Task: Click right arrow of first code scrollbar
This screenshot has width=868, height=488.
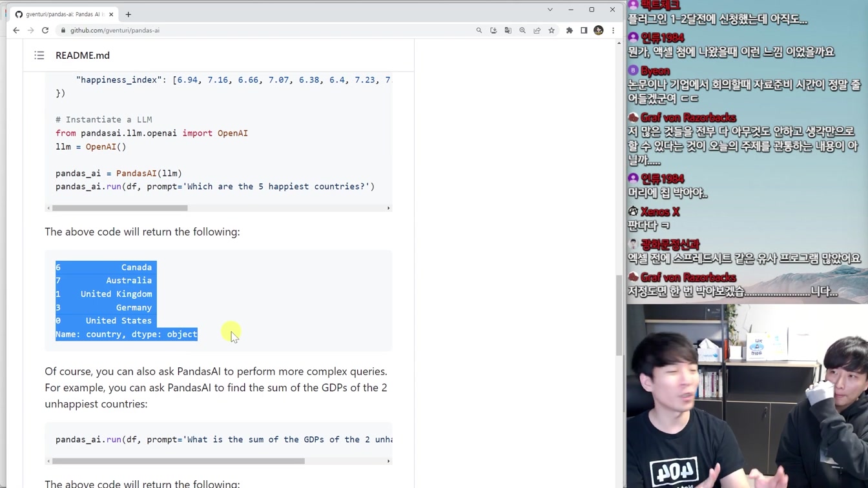Action: (388, 208)
